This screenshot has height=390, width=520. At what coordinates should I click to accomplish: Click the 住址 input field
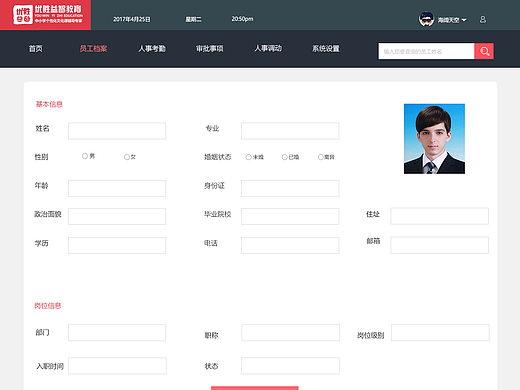(440, 216)
